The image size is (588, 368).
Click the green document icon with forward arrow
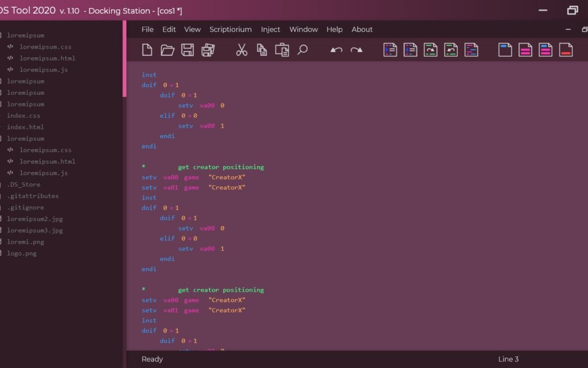pos(431,50)
